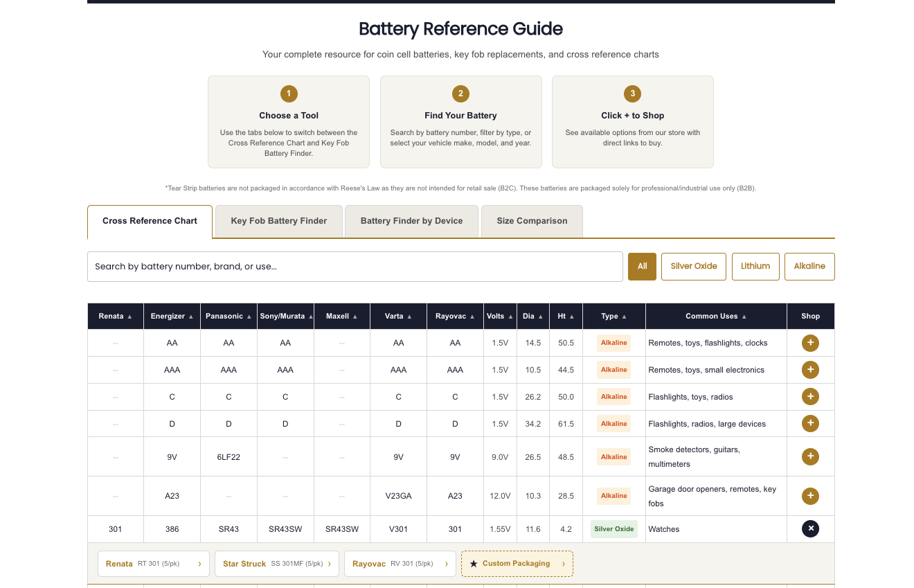The height and width of the screenshot is (588, 914).
Task: Sort the table by the Renata column
Action: point(116,316)
